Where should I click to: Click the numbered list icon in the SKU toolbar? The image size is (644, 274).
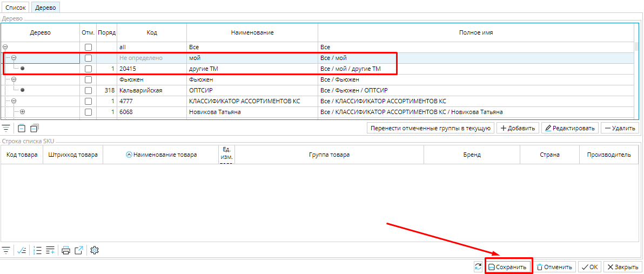point(37,250)
